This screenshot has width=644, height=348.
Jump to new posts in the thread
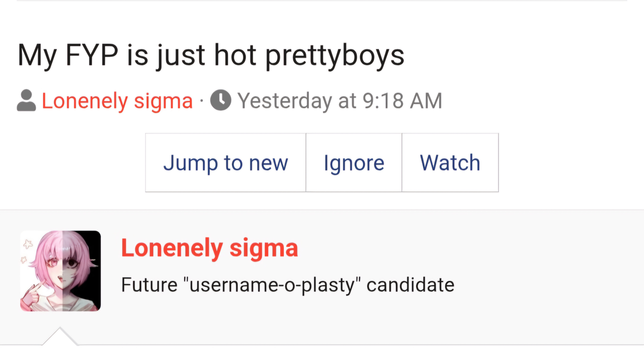pos(226,163)
